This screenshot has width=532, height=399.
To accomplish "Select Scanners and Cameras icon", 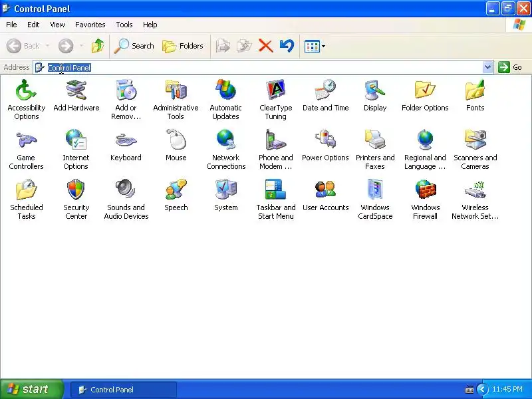I will [475, 140].
